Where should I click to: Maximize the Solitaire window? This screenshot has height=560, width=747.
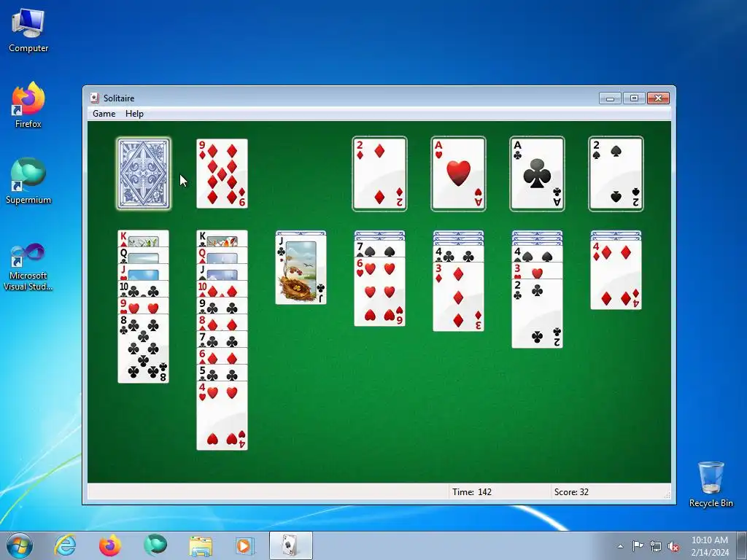click(x=634, y=98)
